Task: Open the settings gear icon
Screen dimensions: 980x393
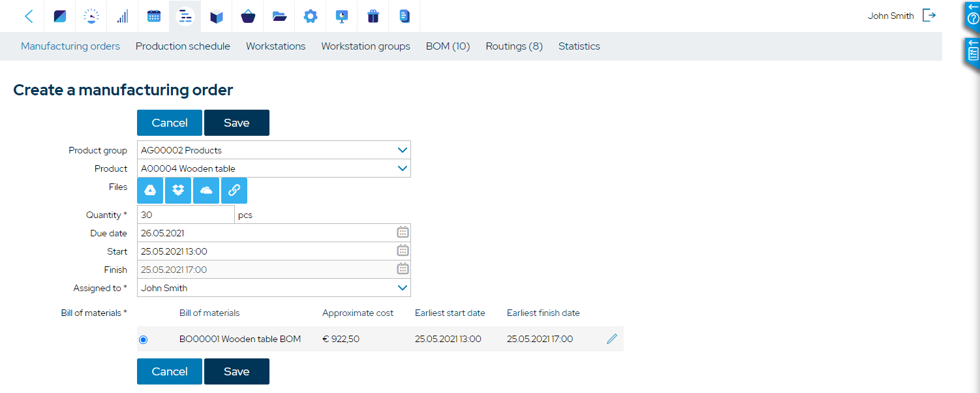Action: click(x=311, y=16)
